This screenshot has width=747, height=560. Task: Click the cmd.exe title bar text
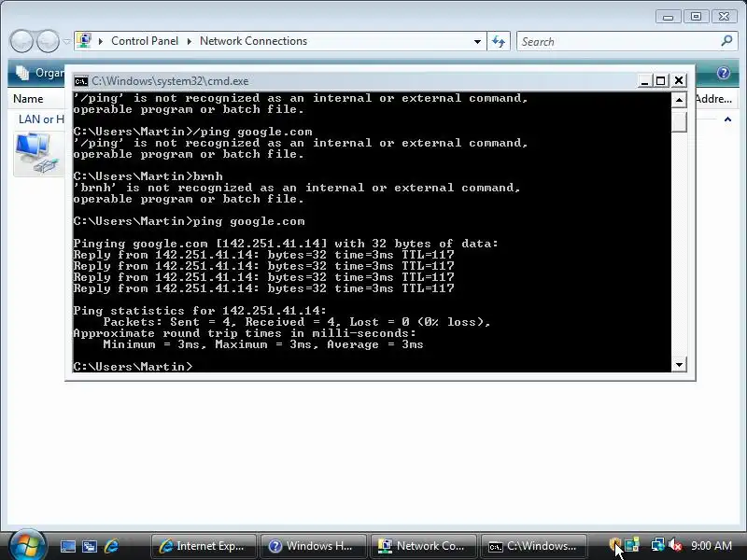[x=170, y=81]
